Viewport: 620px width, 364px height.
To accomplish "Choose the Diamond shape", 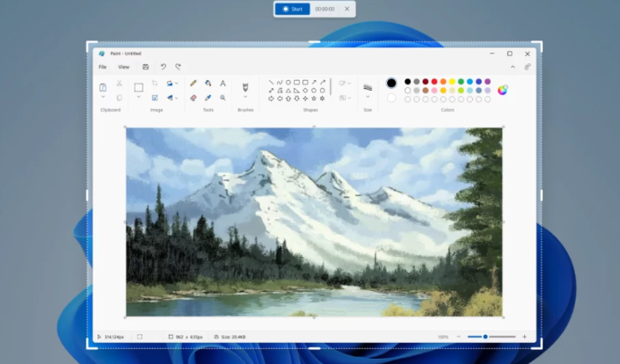I will point(305,91).
